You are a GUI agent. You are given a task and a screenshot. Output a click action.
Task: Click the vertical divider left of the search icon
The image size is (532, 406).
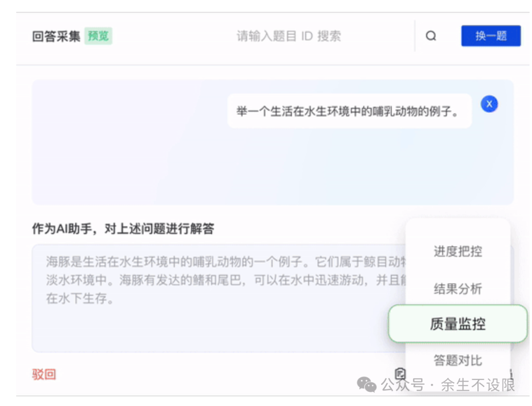tap(415, 36)
